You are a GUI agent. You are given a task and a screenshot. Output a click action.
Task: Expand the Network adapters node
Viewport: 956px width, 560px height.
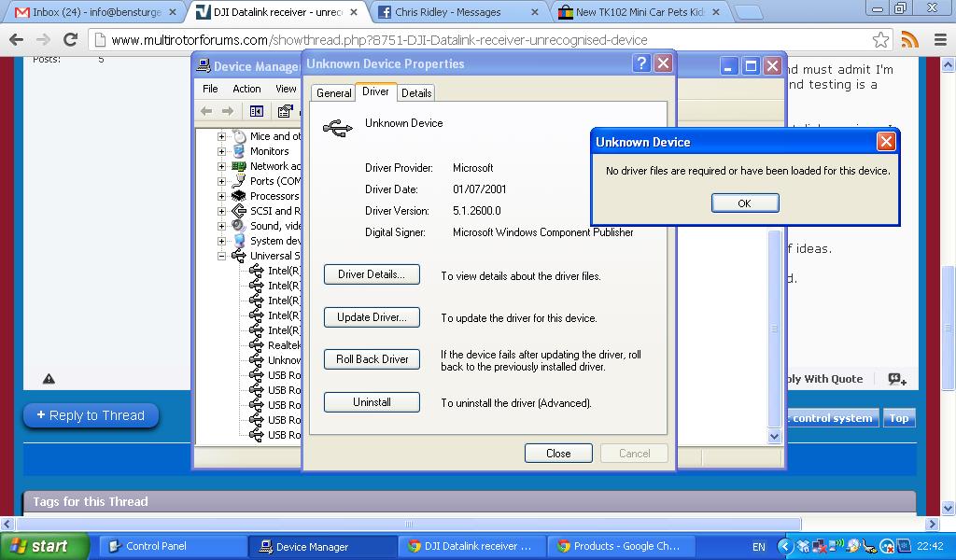(222, 166)
